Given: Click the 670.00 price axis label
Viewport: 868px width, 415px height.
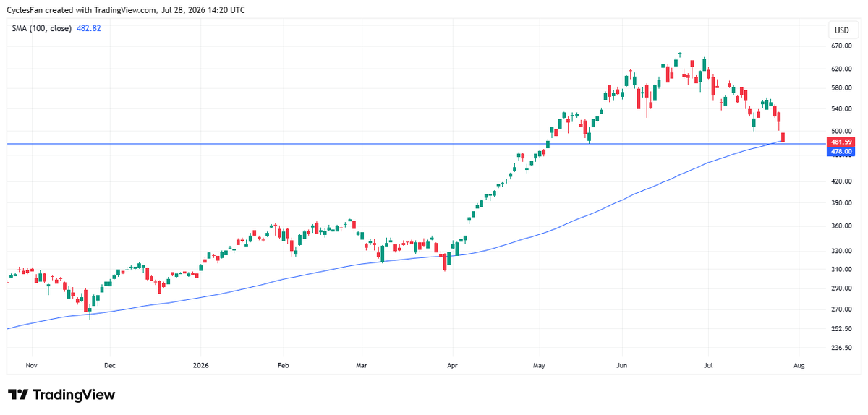Looking at the screenshot, I should click(841, 46).
